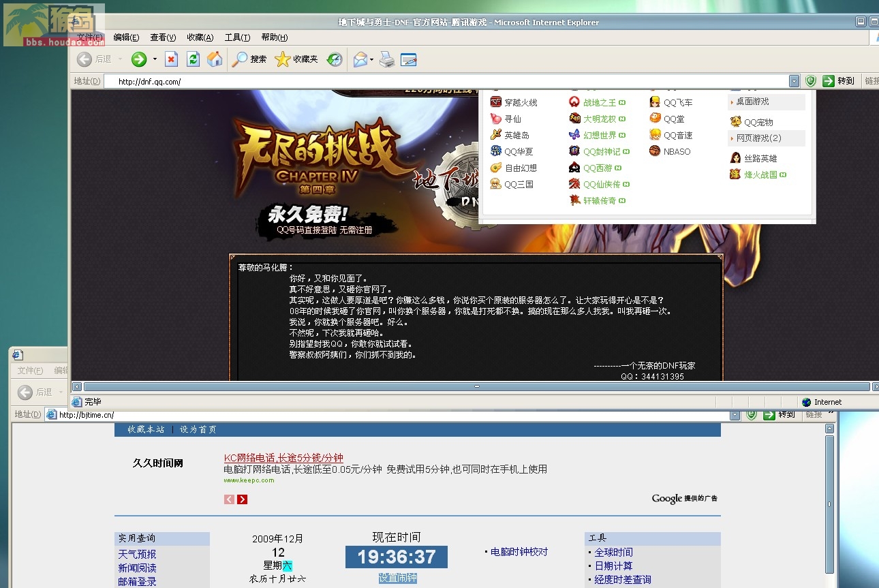Expand the 桌面游戏 category
The height and width of the screenshot is (588, 879).
(x=767, y=102)
